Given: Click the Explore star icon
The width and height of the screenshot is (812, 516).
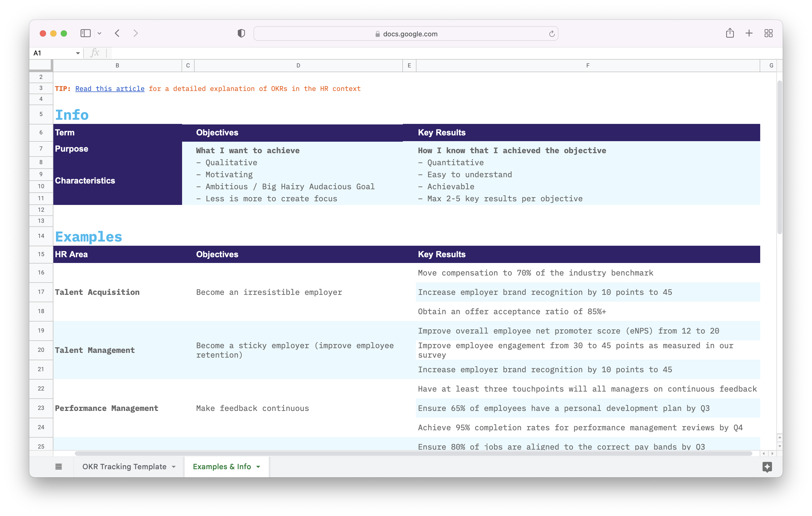Looking at the screenshot, I should click(x=767, y=467).
